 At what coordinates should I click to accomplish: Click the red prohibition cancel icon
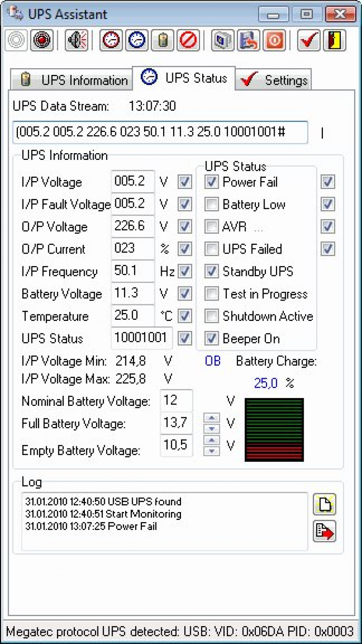(x=188, y=41)
